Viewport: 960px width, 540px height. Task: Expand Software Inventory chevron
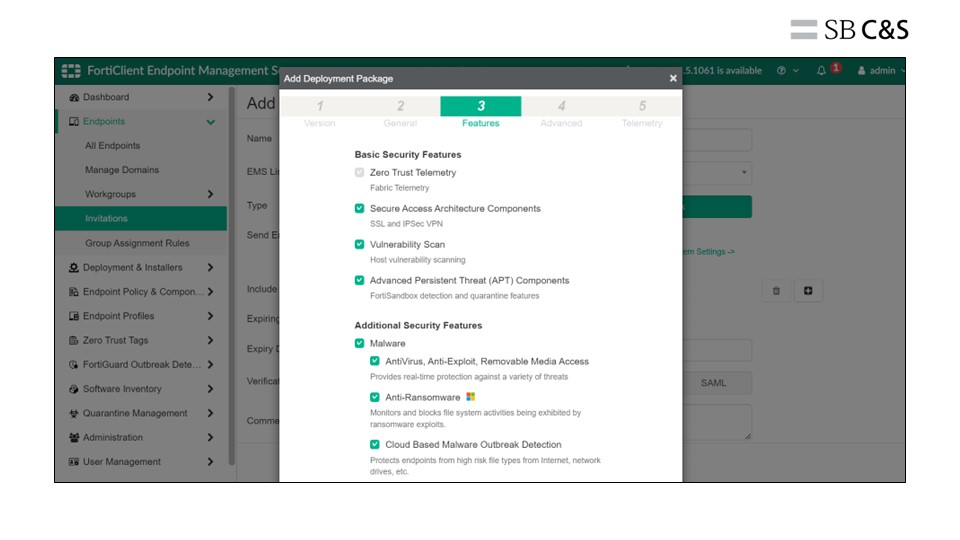tap(210, 389)
